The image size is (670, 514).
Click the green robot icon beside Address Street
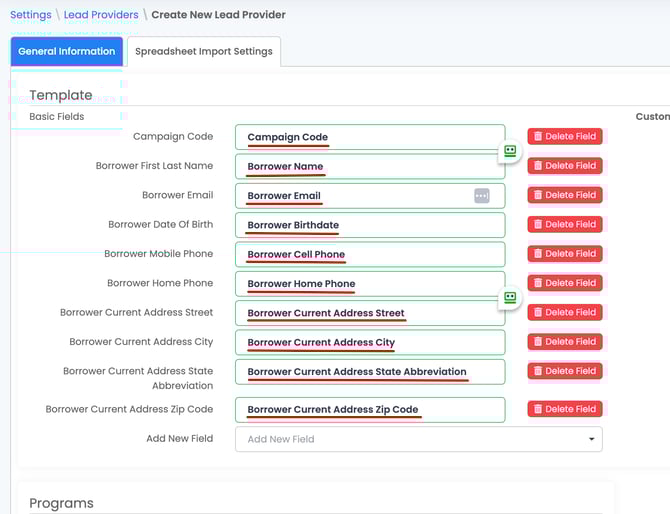(510, 298)
